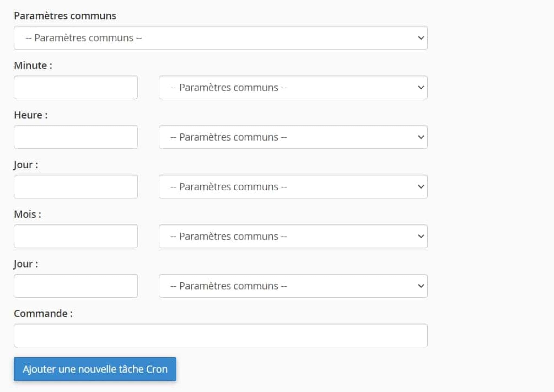
Task: Expand the Heure common settings dropdown
Action: coord(293,137)
